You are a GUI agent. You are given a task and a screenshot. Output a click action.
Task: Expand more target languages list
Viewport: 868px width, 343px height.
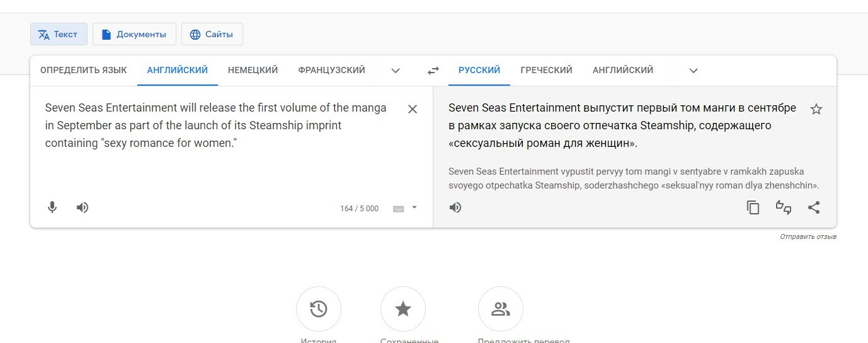tap(694, 71)
